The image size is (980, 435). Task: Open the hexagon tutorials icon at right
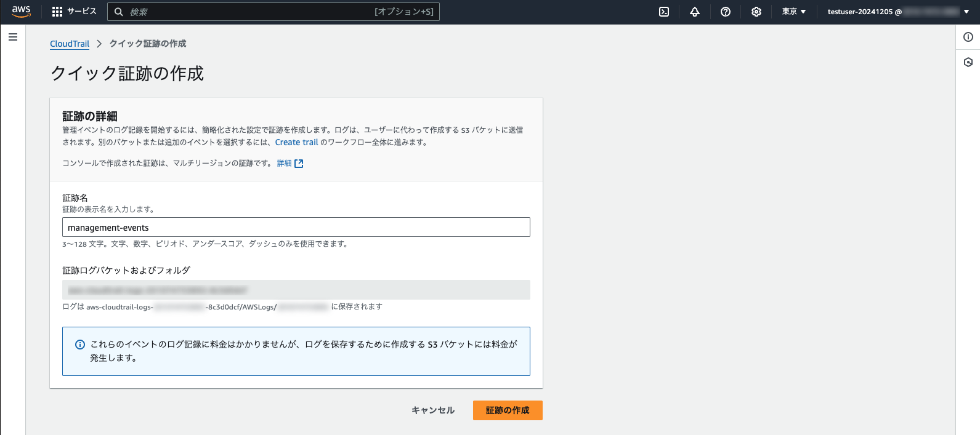[968, 62]
